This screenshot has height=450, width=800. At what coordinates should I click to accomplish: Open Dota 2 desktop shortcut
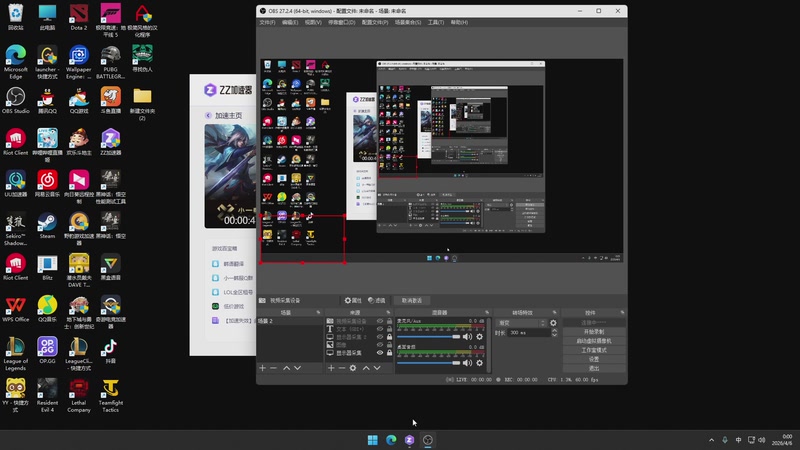coord(79,17)
